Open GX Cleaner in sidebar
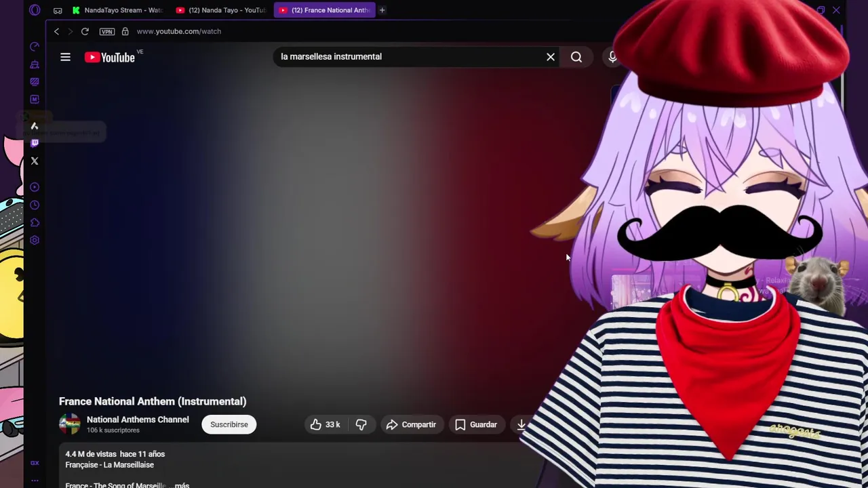The height and width of the screenshot is (488, 868). (35, 64)
